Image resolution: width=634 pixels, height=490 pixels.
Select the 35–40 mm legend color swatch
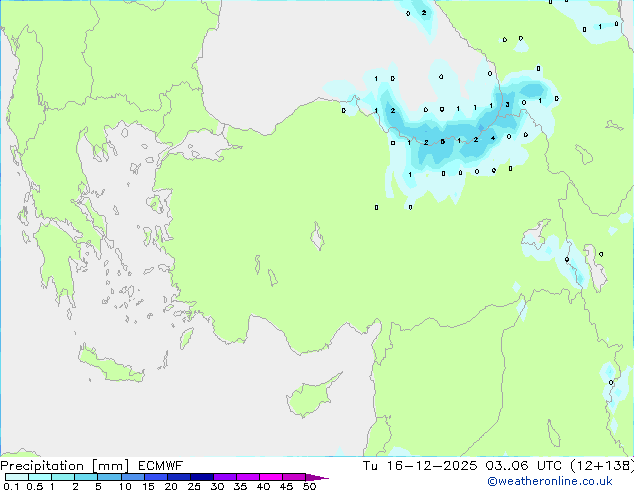pos(247,477)
